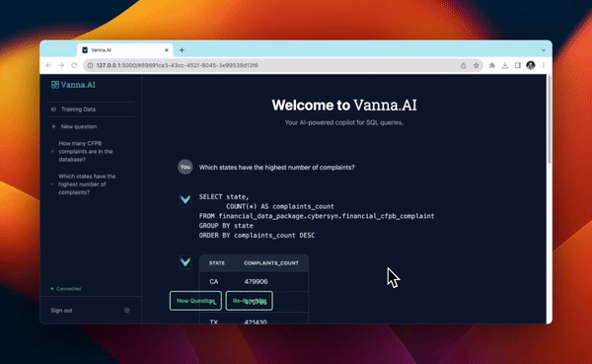Viewport: 592px width, 364px height.
Task: Click the Vanna avatar beside SQL query
Action: tap(185, 199)
